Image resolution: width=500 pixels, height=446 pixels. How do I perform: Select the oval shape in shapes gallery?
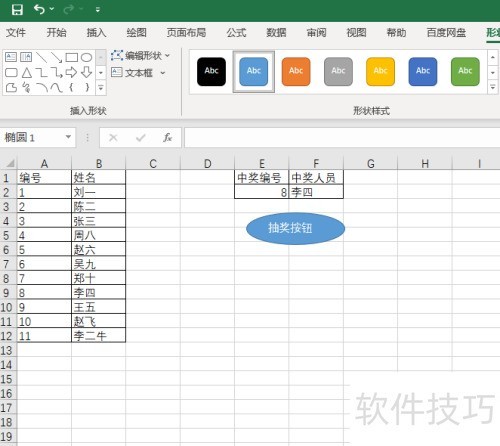[x=86, y=57]
